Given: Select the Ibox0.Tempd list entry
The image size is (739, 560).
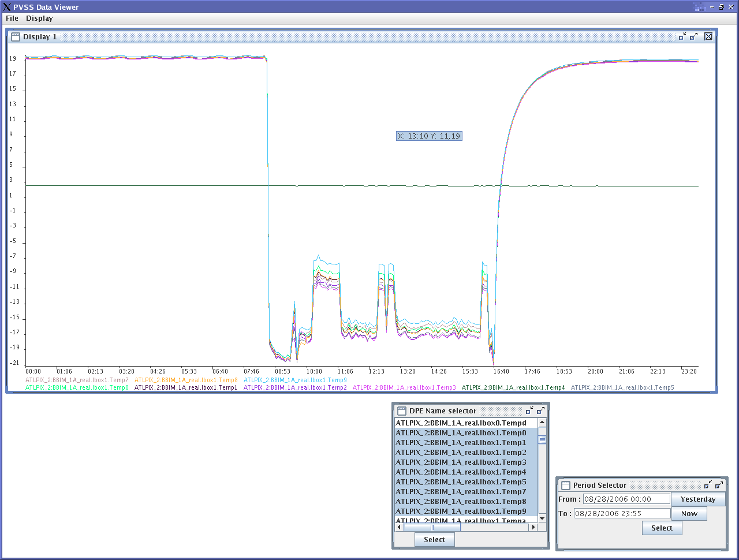Looking at the screenshot, I should [x=461, y=423].
